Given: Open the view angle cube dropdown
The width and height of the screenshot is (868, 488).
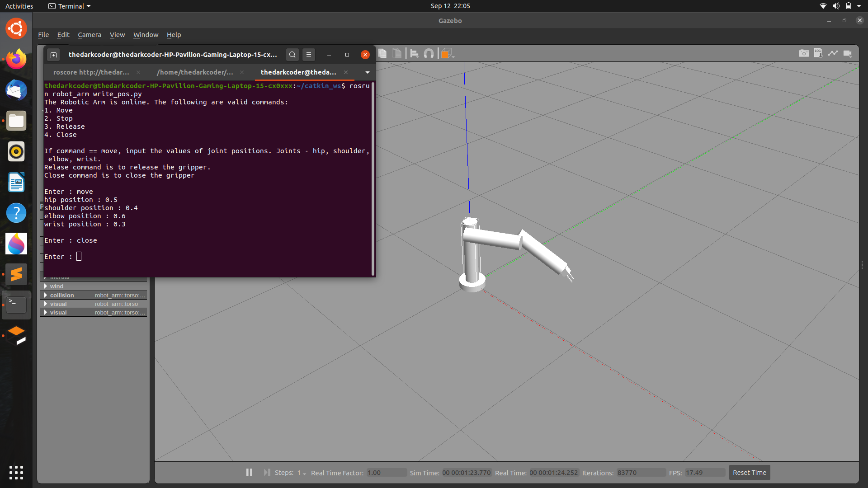Looking at the screenshot, I should [448, 54].
